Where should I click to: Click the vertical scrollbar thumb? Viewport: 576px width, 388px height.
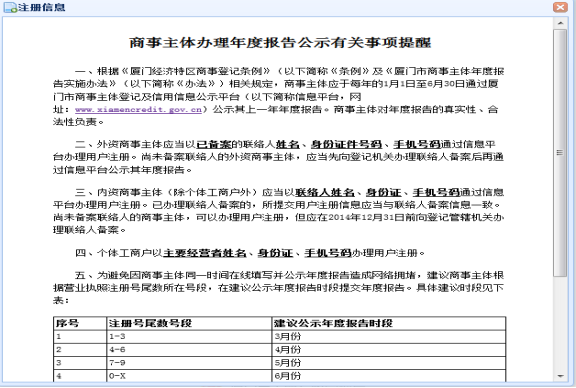(x=560, y=153)
